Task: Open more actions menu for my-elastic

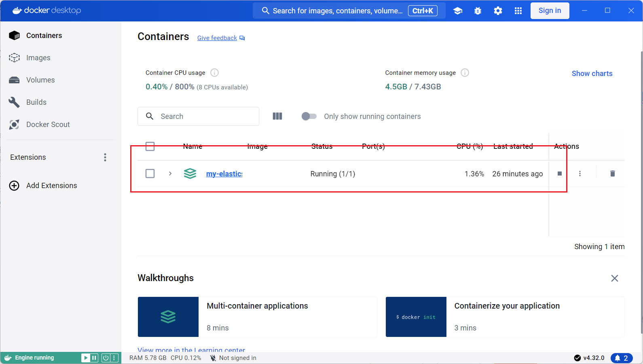Action: point(580,174)
